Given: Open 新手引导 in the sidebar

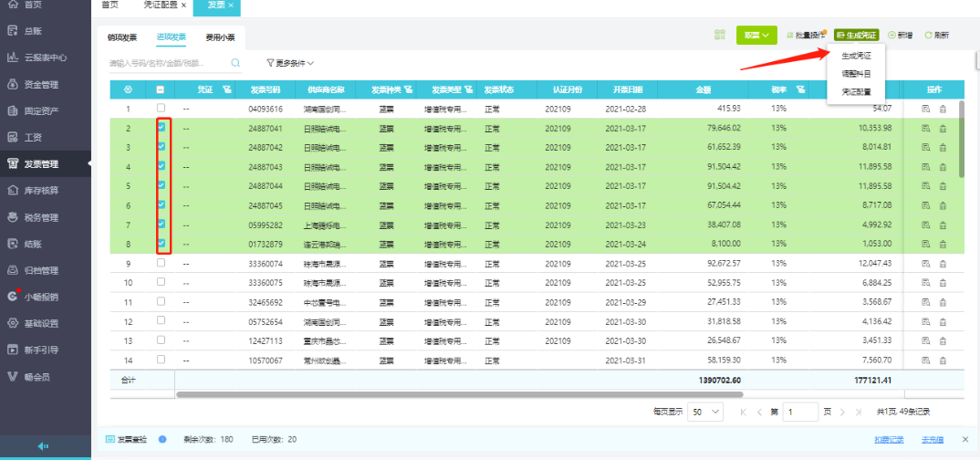Looking at the screenshot, I should point(41,350).
